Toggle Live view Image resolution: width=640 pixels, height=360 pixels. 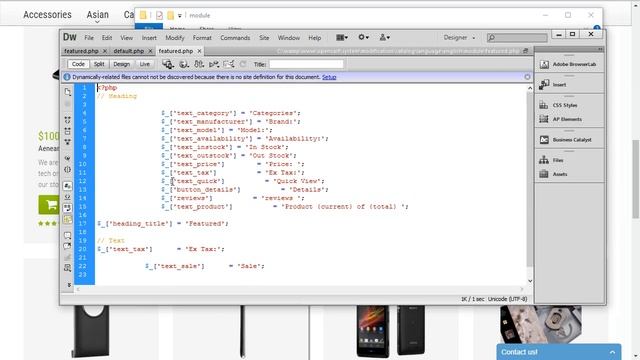coord(144,64)
